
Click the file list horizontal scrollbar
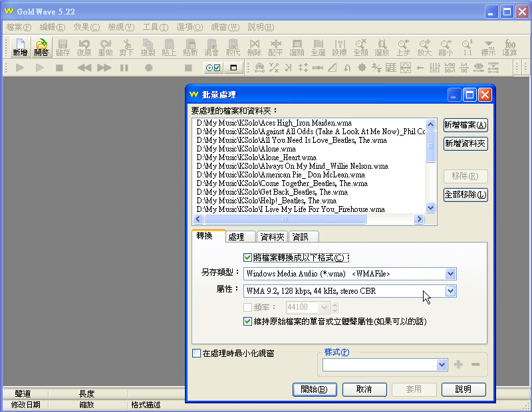(x=308, y=219)
